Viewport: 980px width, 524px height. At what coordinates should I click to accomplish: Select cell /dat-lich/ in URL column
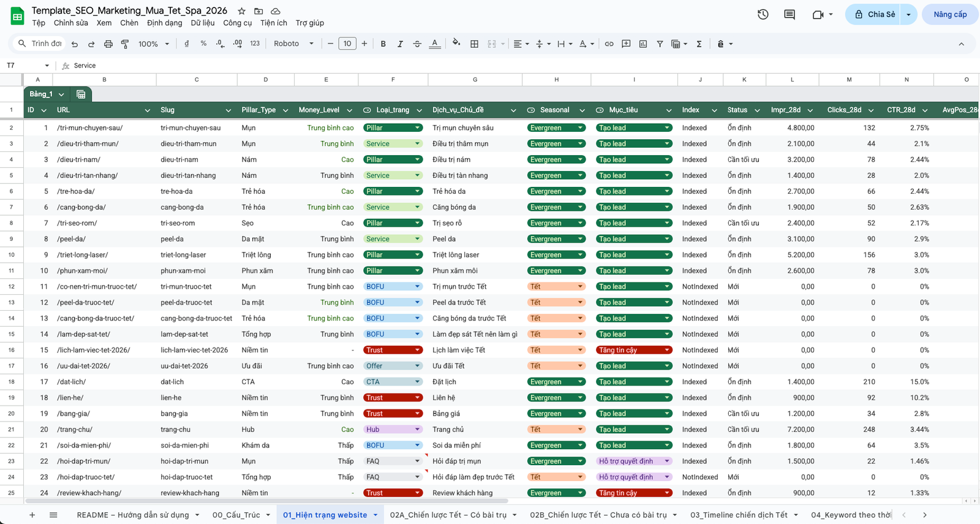point(104,382)
